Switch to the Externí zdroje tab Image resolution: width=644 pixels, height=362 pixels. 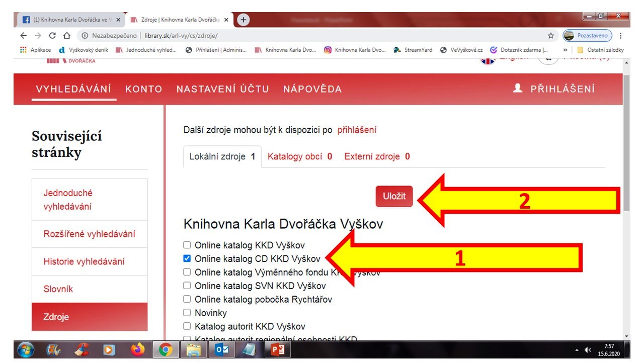click(x=377, y=156)
